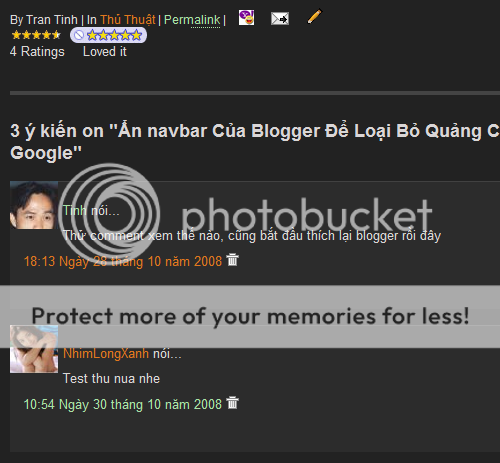Open Tinh's commenter profile link

[x=75, y=211]
